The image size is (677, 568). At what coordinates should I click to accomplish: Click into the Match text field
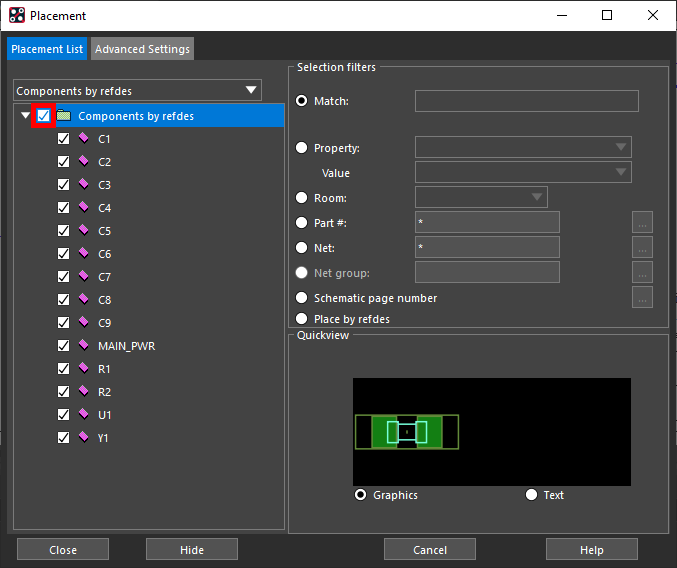(x=527, y=101)
